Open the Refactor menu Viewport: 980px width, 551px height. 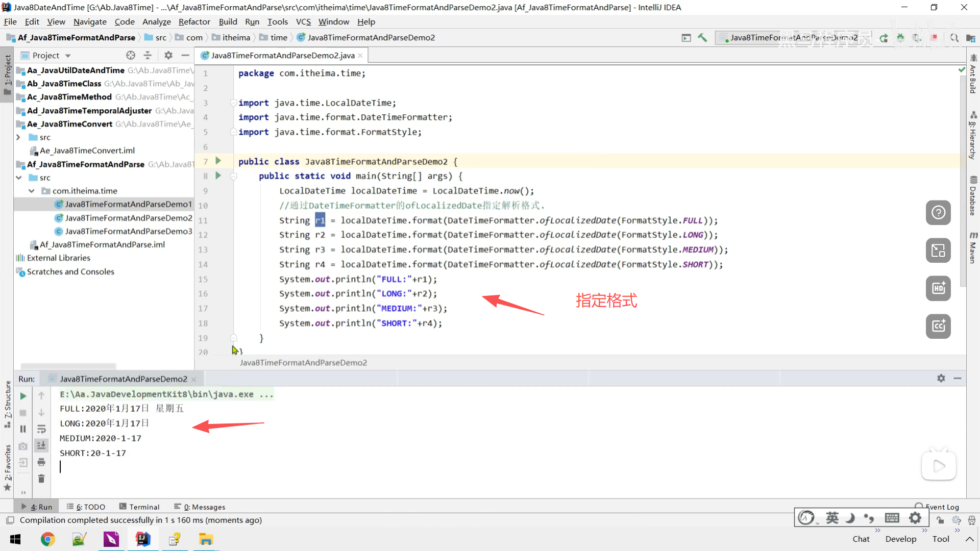pyautogui.click(x=194, y=21)
